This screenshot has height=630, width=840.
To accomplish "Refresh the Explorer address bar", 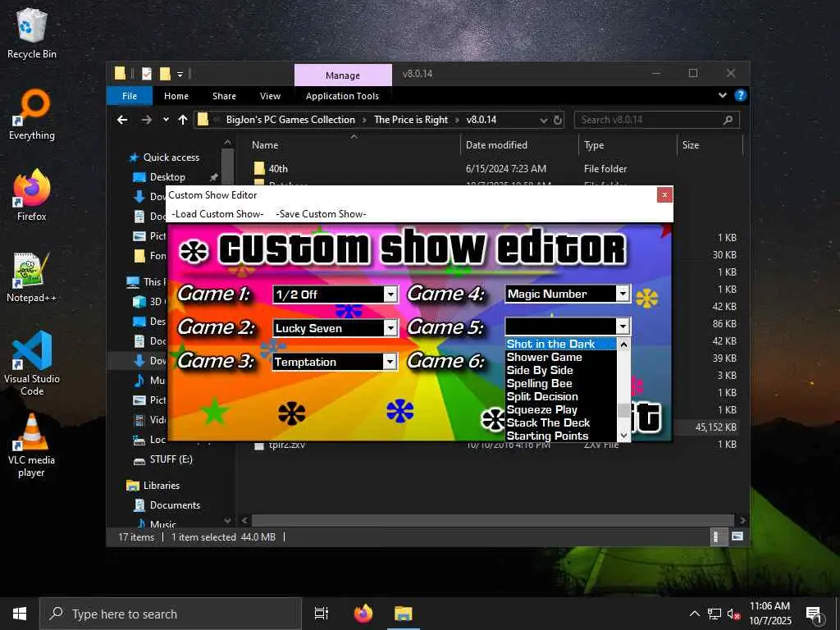I will coord(558,120).
